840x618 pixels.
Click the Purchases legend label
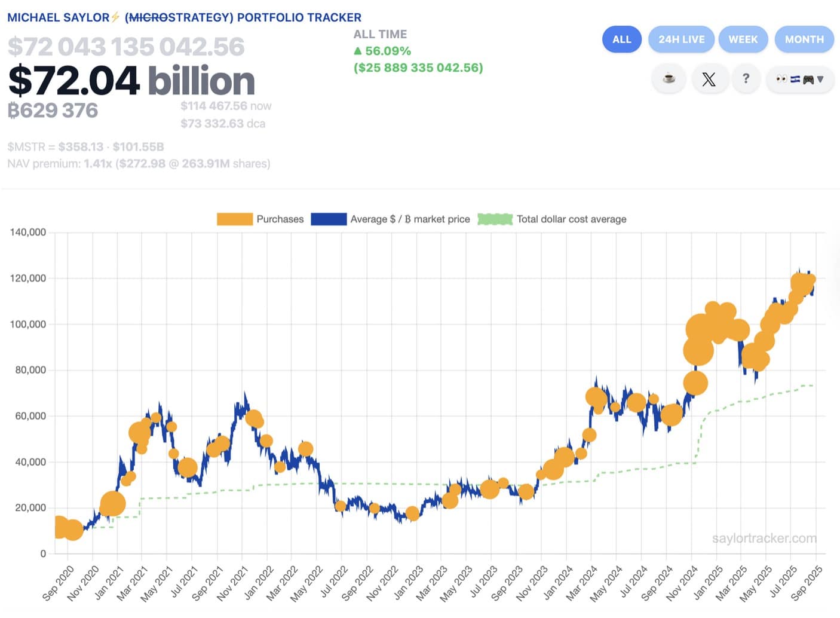point(280,219)
